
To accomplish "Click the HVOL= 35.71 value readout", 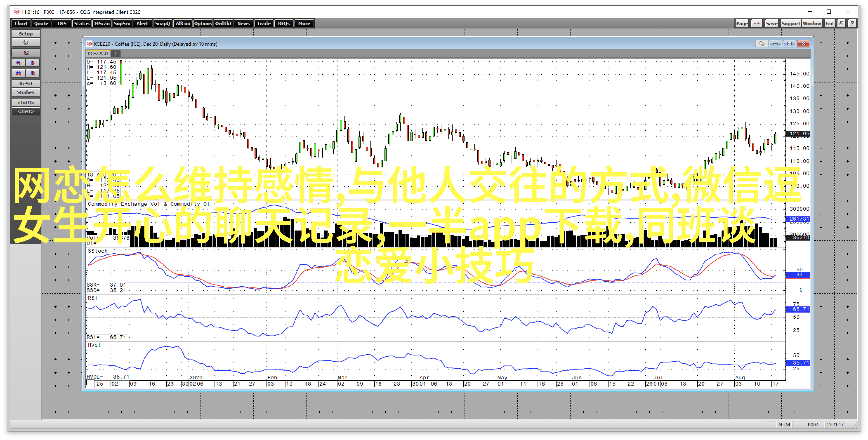I will click(x=108, y=377).
